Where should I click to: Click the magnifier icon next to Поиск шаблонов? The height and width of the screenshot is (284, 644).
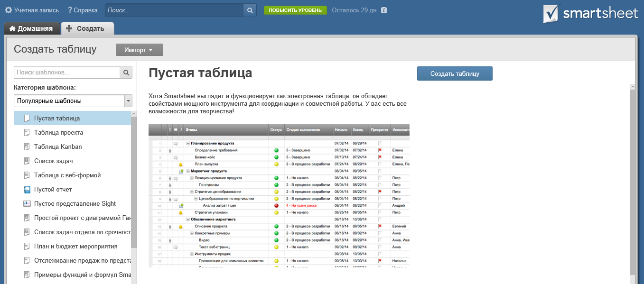pos(127,72)
